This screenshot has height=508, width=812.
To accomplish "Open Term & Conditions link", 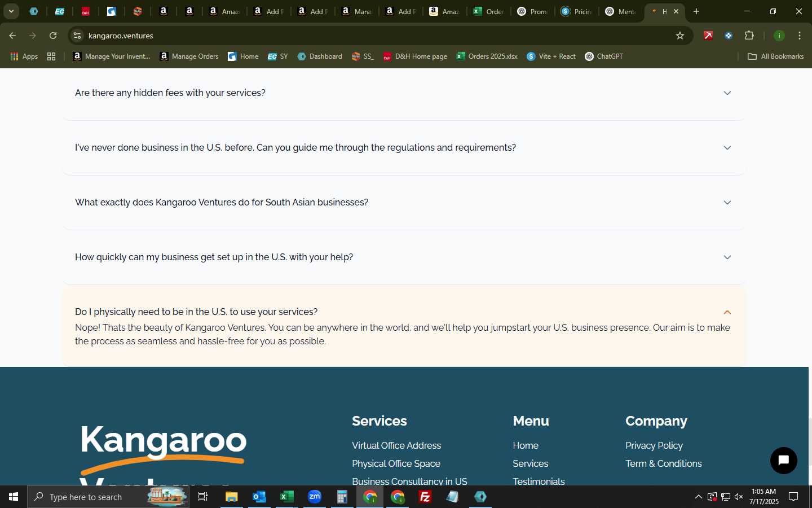I will click(x=664, y=463).
